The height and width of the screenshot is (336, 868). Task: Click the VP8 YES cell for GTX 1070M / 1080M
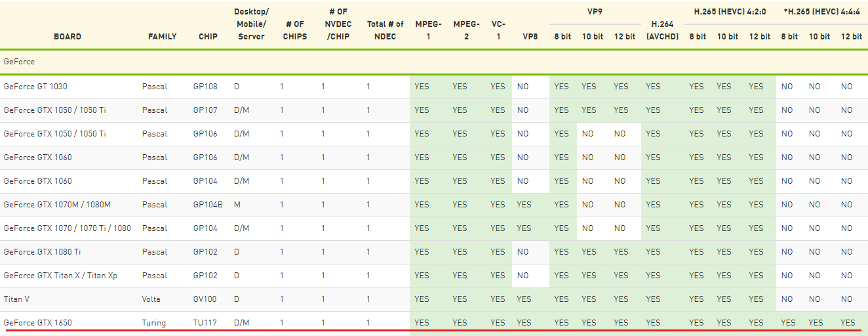pos(524,205)
